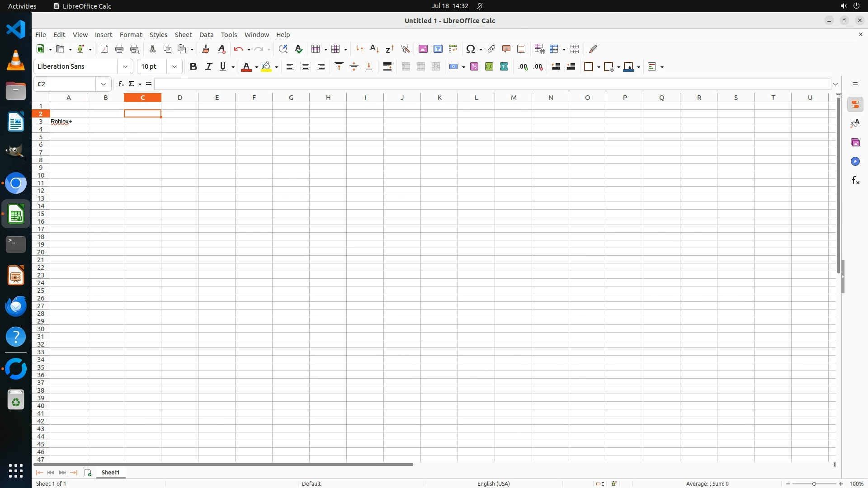Click Merge and Center Cells icon
Viewport: 868px width, 488px height.
[406, 66]
